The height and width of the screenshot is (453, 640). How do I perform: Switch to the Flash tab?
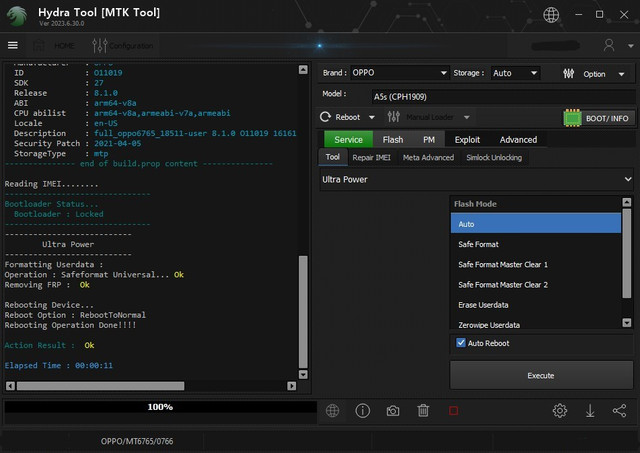tap(393, 140)
